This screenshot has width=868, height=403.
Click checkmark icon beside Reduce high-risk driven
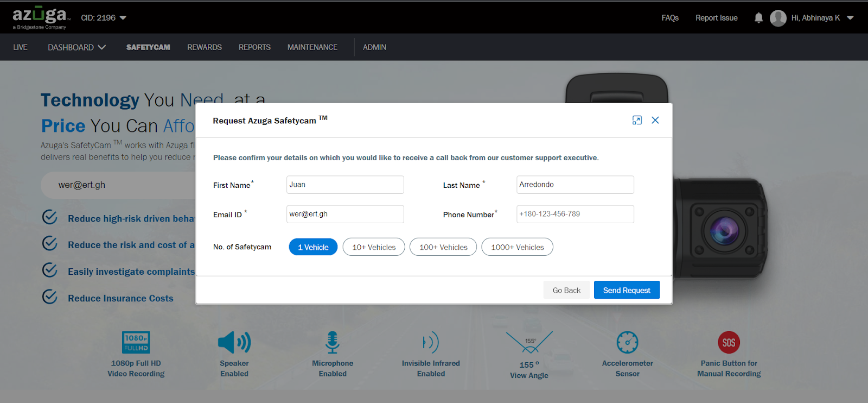[x=50, y=217]
